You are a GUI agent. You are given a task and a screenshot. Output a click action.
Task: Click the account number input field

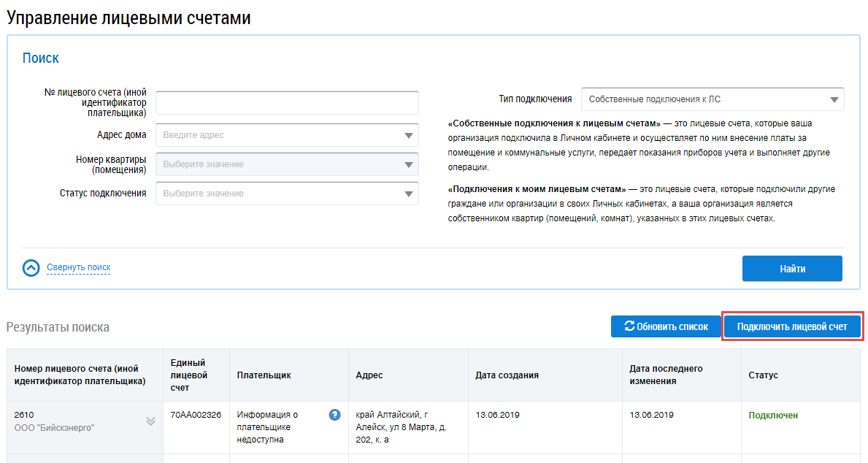[287, 103]
